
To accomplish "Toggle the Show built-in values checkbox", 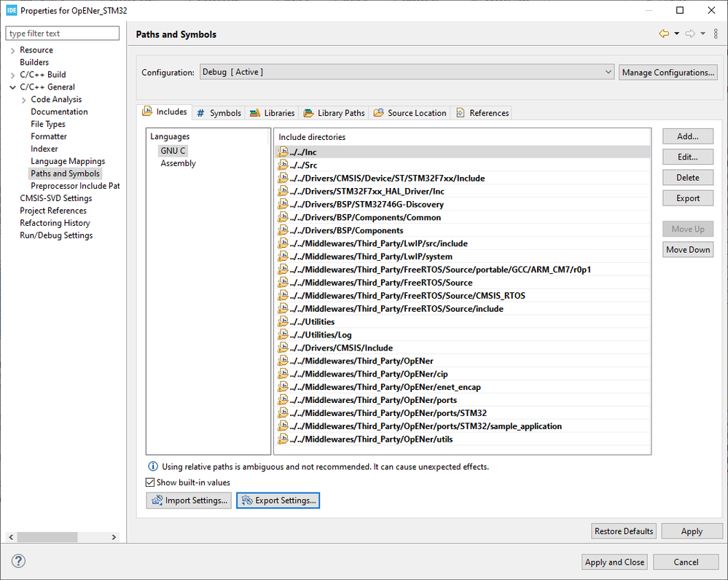I will tap(150, 482).
